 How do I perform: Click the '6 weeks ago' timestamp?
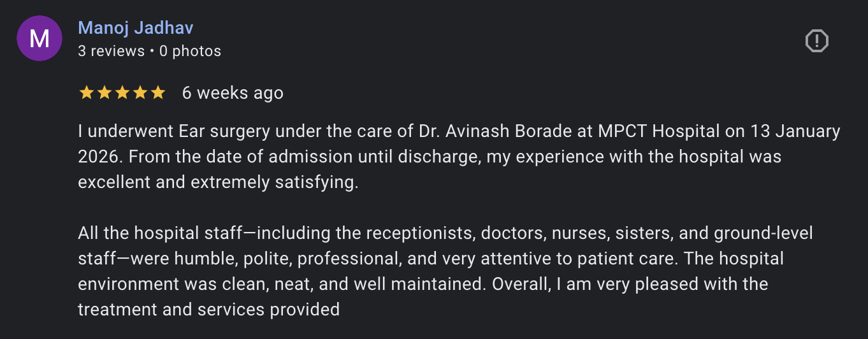pos(233,93)
